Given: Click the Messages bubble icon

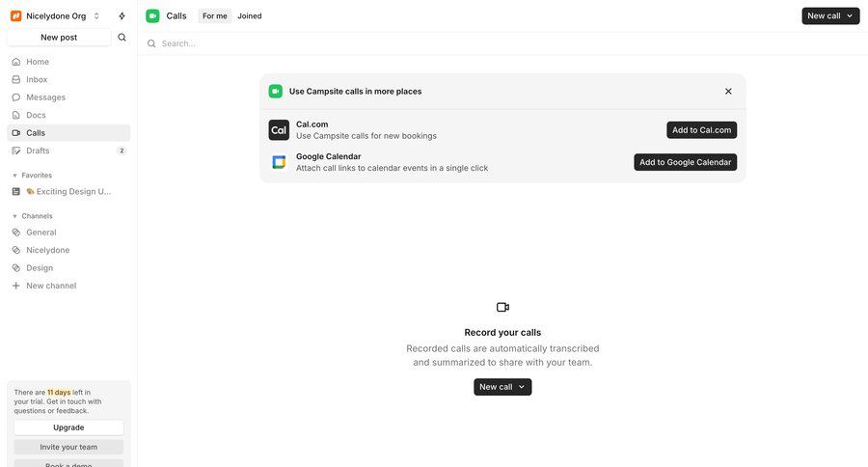Looking at the screenshot, I should tap(16, 96).
